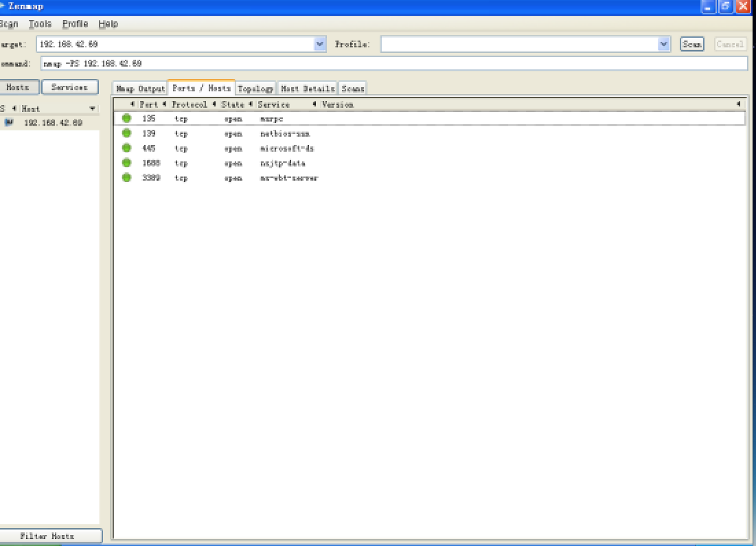Viewport: 756px width, 546px height.
Task: Select host 192.168.42.69 in the host list
Action: click(53, 122)
